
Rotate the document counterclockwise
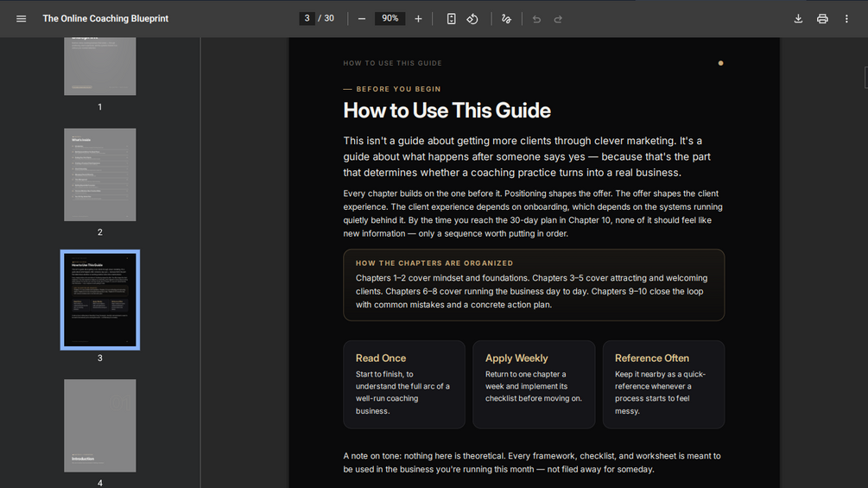(x=472, y=19)
